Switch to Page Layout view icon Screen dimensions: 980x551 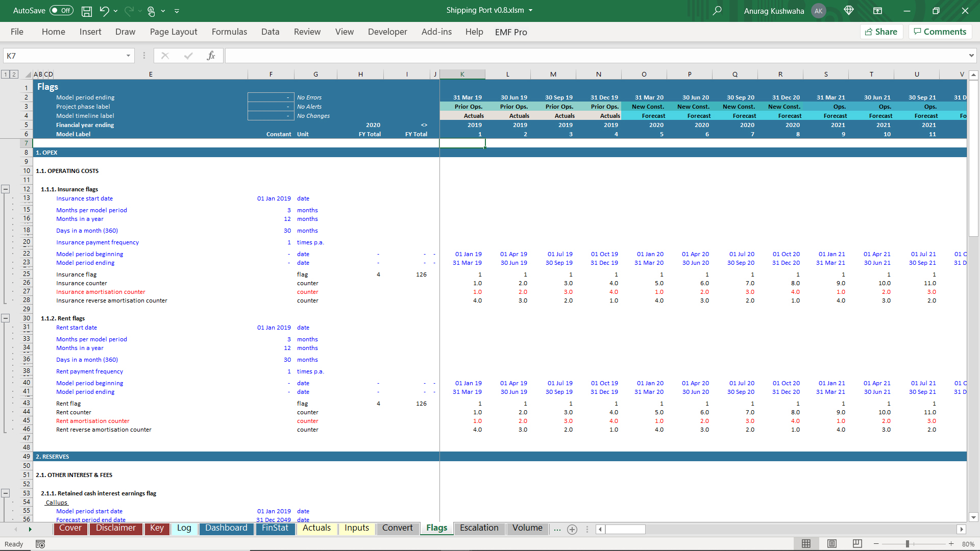(x=832, y=544)
